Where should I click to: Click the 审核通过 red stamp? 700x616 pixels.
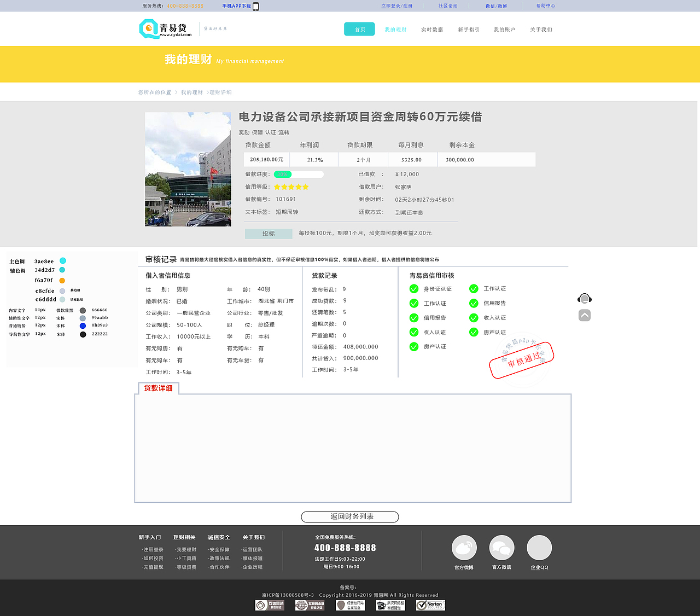click(521, 360)
